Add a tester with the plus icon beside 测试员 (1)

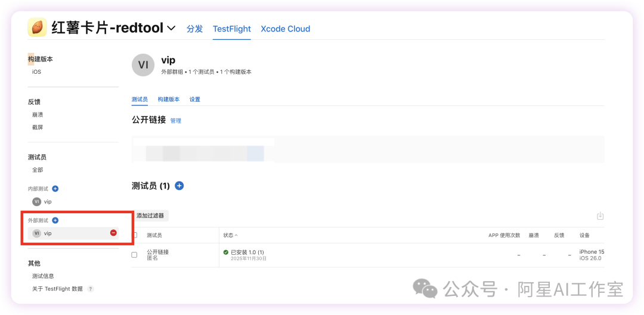179,186
